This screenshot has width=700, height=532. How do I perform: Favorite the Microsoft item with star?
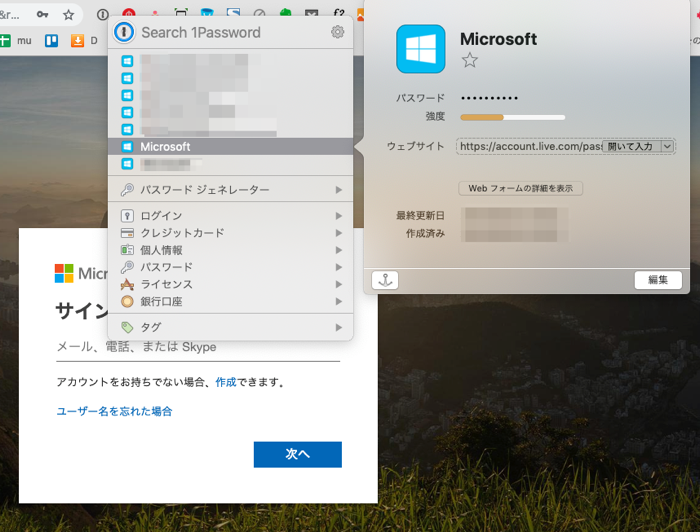470,60
